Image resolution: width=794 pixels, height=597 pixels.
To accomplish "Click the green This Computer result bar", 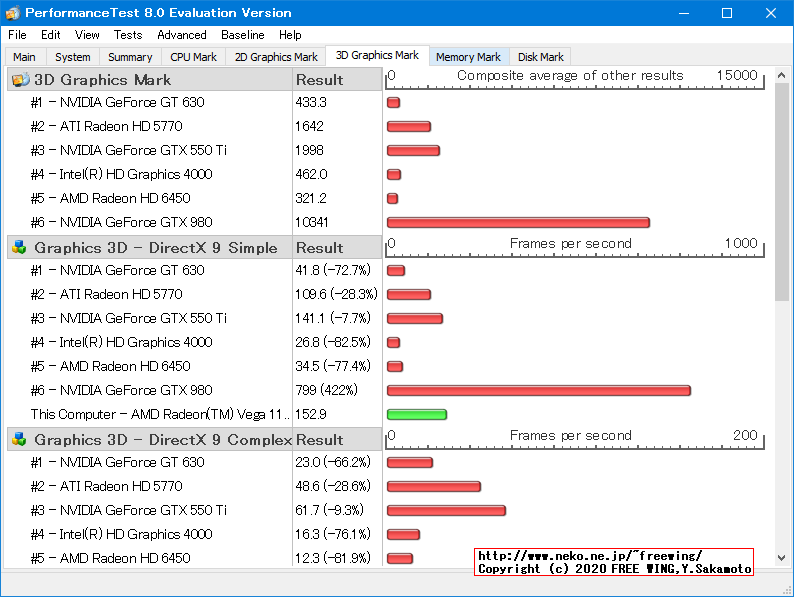I will pos(416,414).
